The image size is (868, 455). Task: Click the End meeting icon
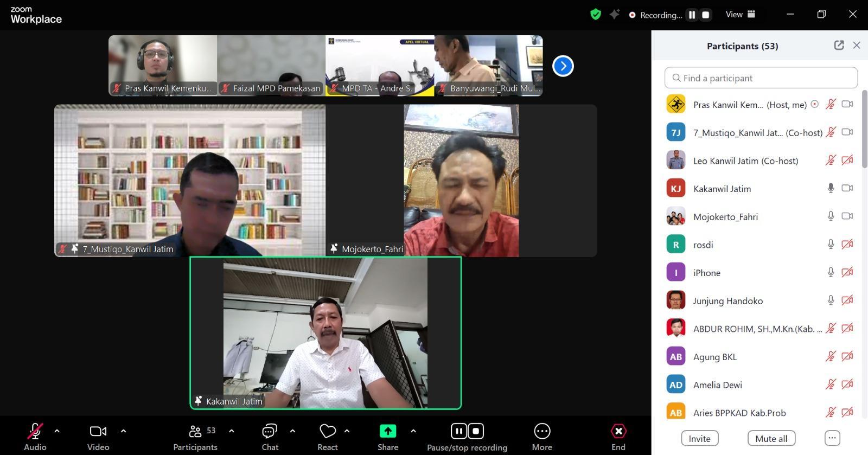[618, 432]
